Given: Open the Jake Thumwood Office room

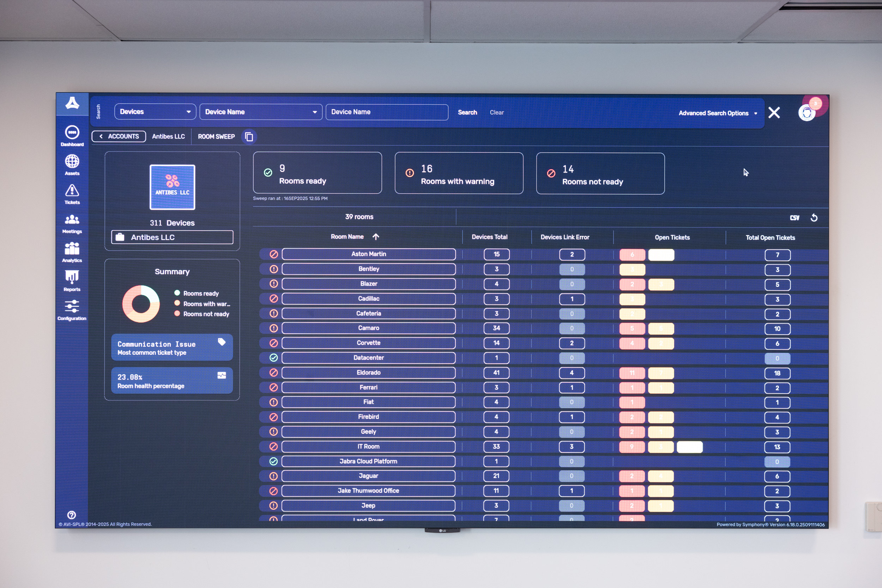Looking at the screenshot, I should point(368,491).
